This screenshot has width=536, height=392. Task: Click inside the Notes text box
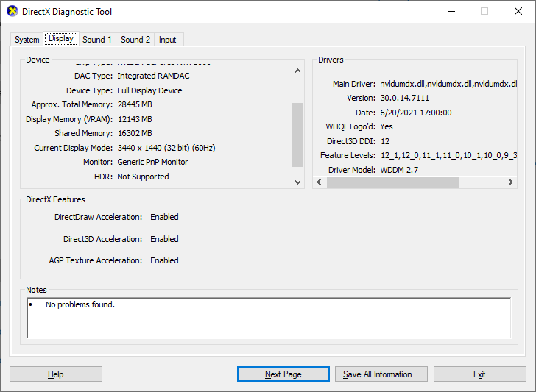coord(269,318)
